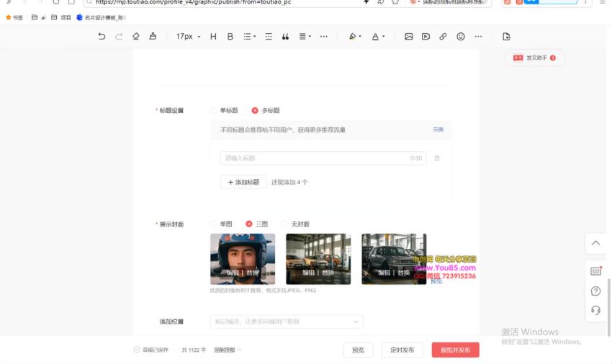The width and height of the screenshot is (612, 364).
Task: Select the 单图 cover radio option
Action: tap(213, 224)
